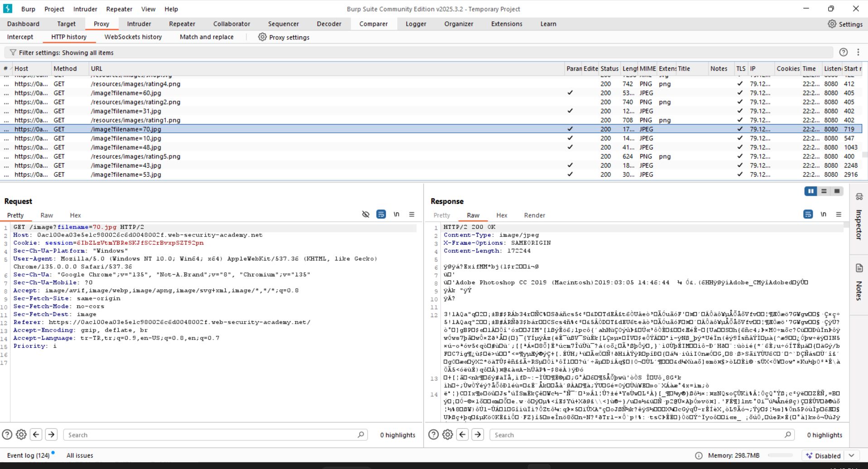This screenshot has width=868, height=469.
Task: Open the Intruder menu in menu bar
Action: coord(85,9)
